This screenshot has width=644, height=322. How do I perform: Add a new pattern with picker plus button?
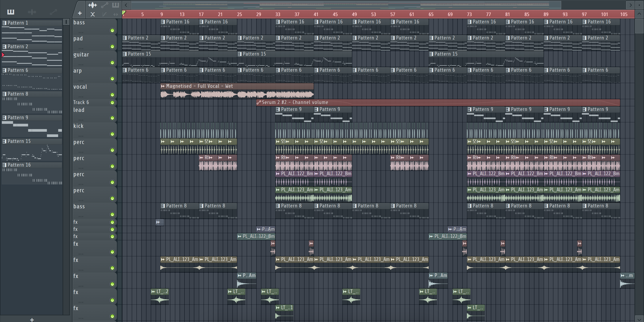(32, 320)
